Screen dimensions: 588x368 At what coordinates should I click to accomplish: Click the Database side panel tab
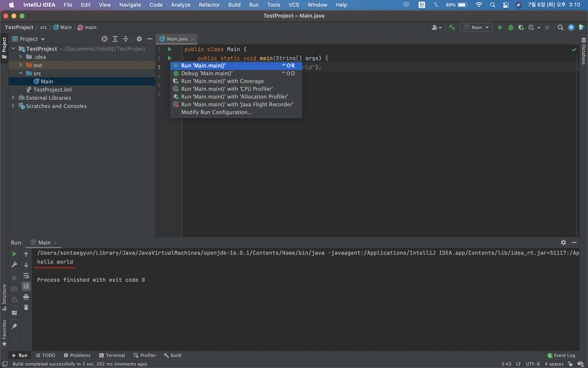click(x=584, y=51)
